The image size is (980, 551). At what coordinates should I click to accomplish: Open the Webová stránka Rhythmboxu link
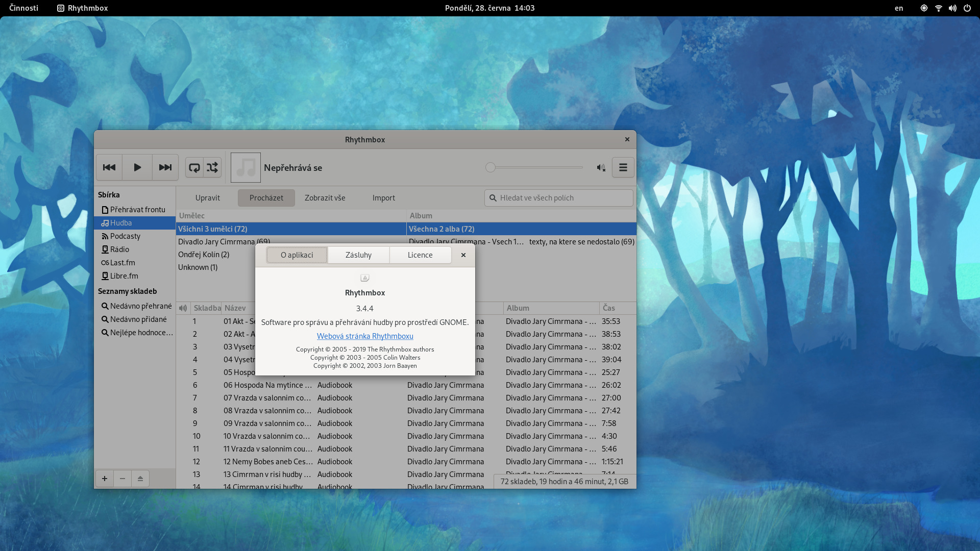click(x=364, y=336)
